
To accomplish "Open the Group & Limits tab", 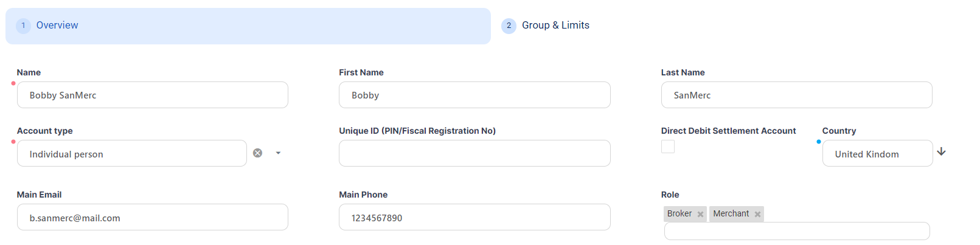I will (x=555, y=26).
